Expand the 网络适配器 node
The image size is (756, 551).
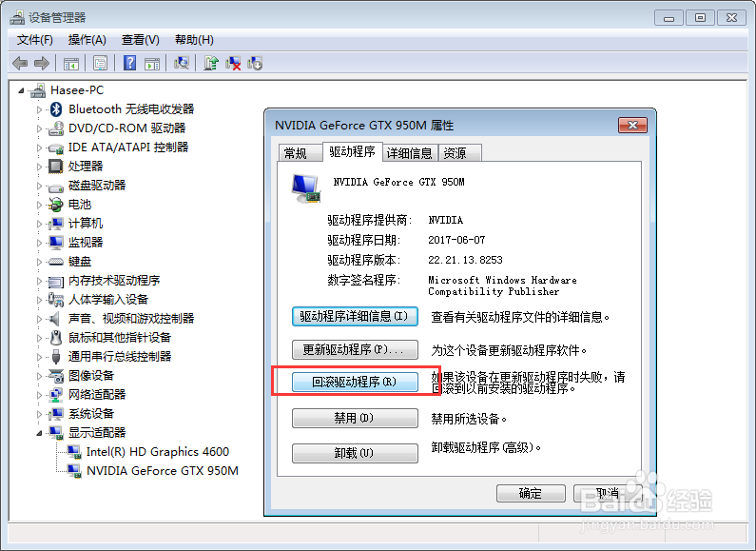pos(40,395)
